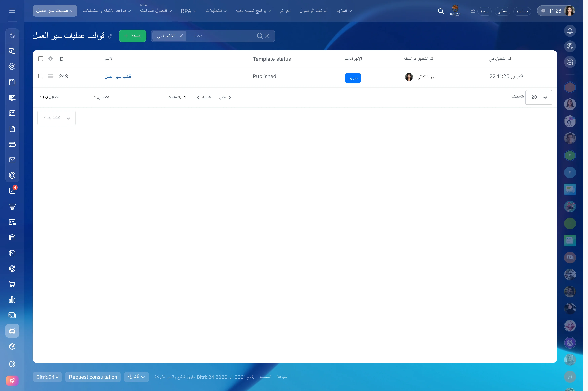Click the 11:28 time clock widget
This screenshot has height=391, width=588.
pos(551,11)
